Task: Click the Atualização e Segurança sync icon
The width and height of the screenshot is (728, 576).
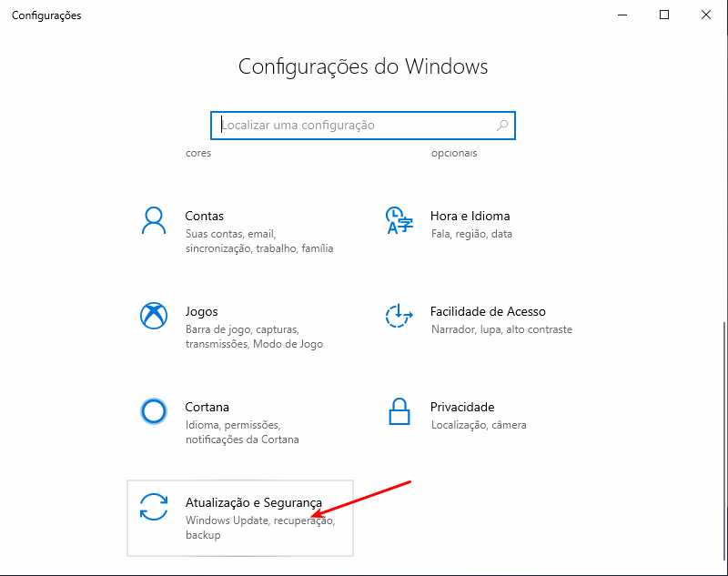Action: [154, 507]
